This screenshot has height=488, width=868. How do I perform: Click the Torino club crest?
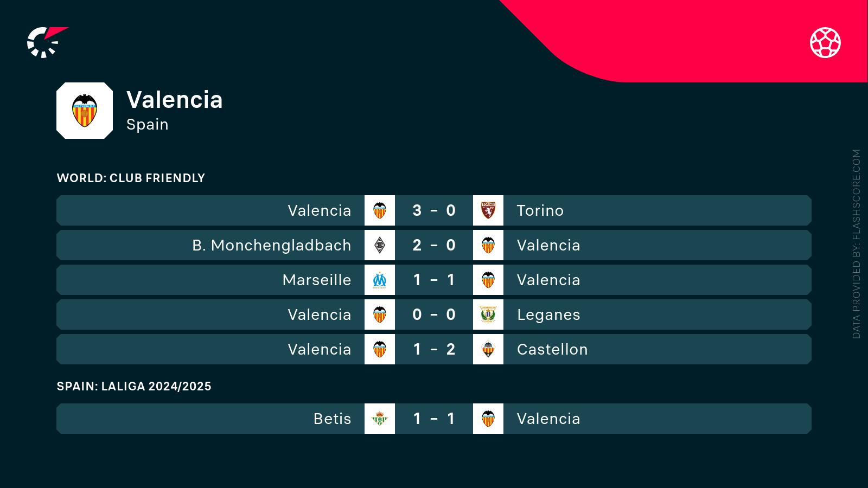[488, 210]
